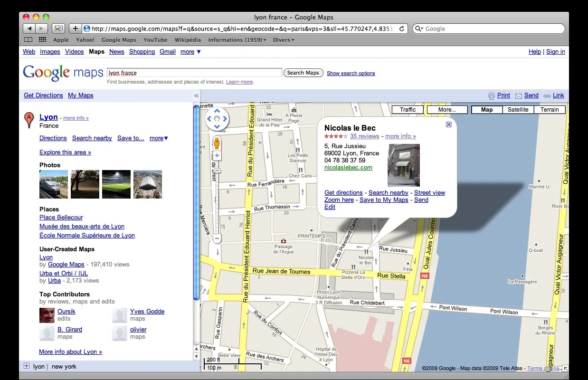The width and height of the screenshot is (588, 380).
Task: Select the Street View pegman icon
Action: (217, 143)
